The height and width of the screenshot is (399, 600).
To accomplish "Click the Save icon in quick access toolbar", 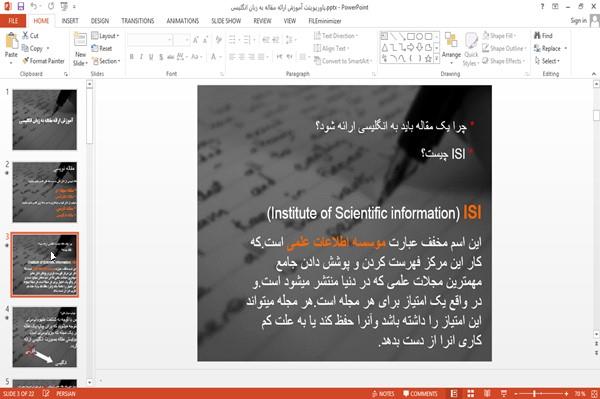I will 21,6.
